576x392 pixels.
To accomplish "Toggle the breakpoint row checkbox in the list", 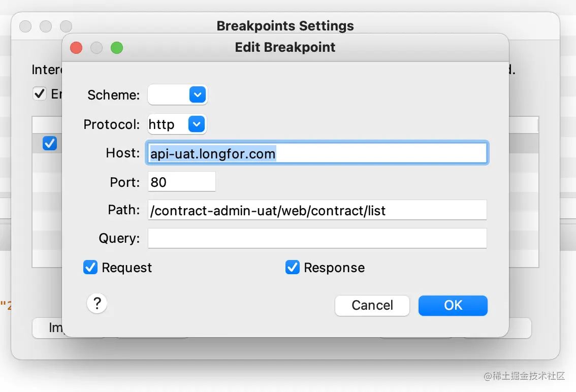I will coord(50,144).
